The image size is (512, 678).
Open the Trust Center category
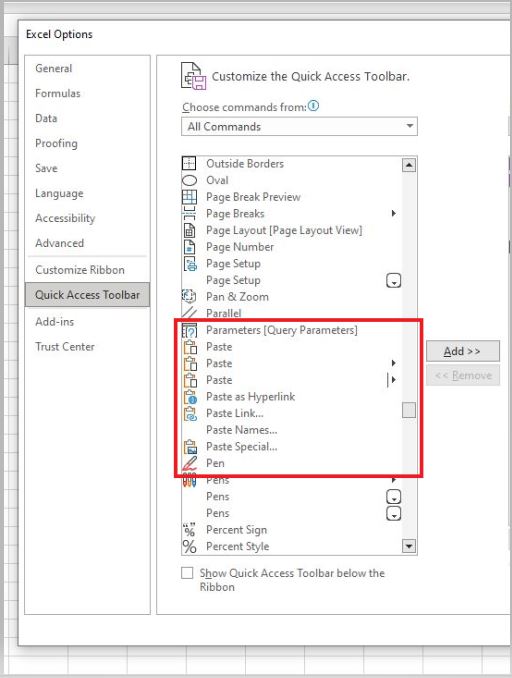[x=65, y=347]
